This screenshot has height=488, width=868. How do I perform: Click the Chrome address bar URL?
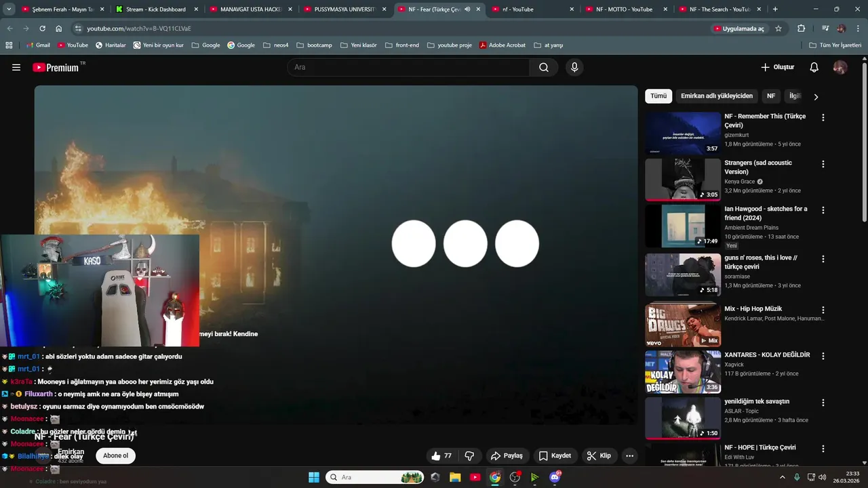click(x=139, y=28)
